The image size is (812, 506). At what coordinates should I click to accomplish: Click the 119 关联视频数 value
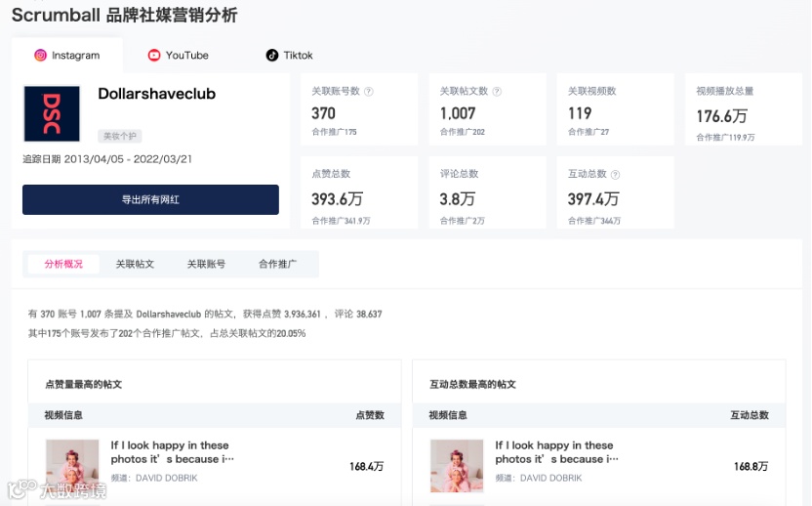click(580, 113)
